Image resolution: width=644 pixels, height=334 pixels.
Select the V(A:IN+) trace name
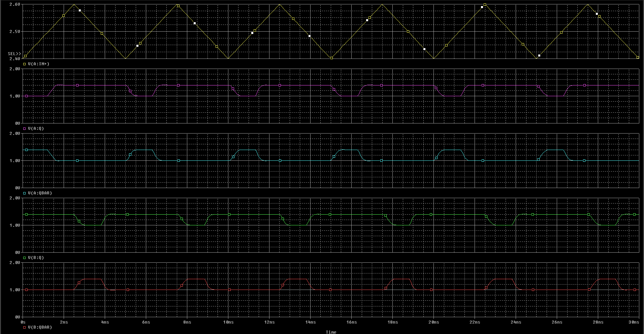pos(39,64)
